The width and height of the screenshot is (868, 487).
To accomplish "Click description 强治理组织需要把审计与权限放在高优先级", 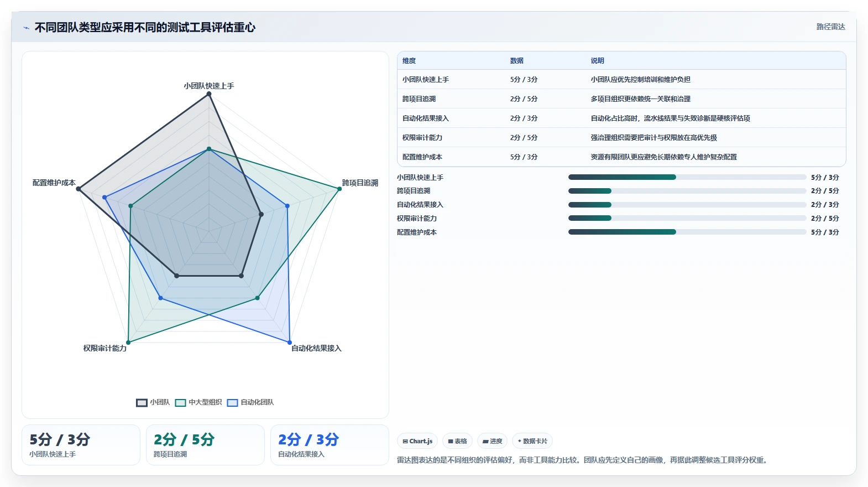I will pyautogui.click(x=654, y=138).
